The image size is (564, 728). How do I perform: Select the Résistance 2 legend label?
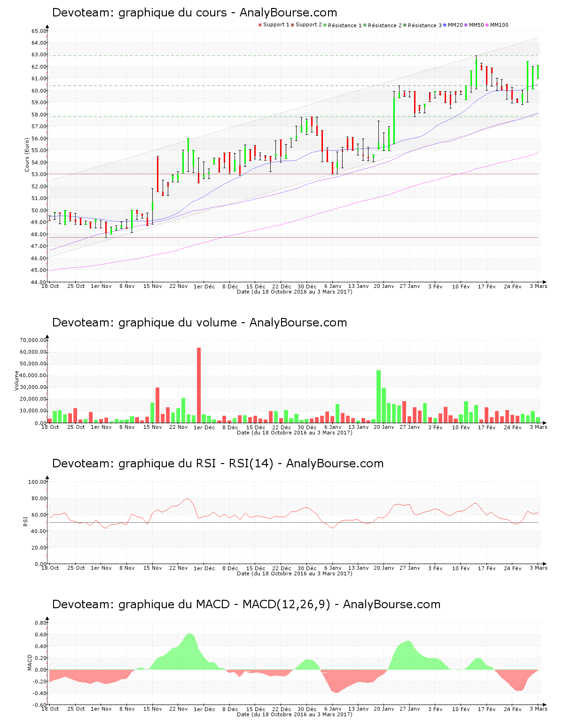tap(385, 25)
